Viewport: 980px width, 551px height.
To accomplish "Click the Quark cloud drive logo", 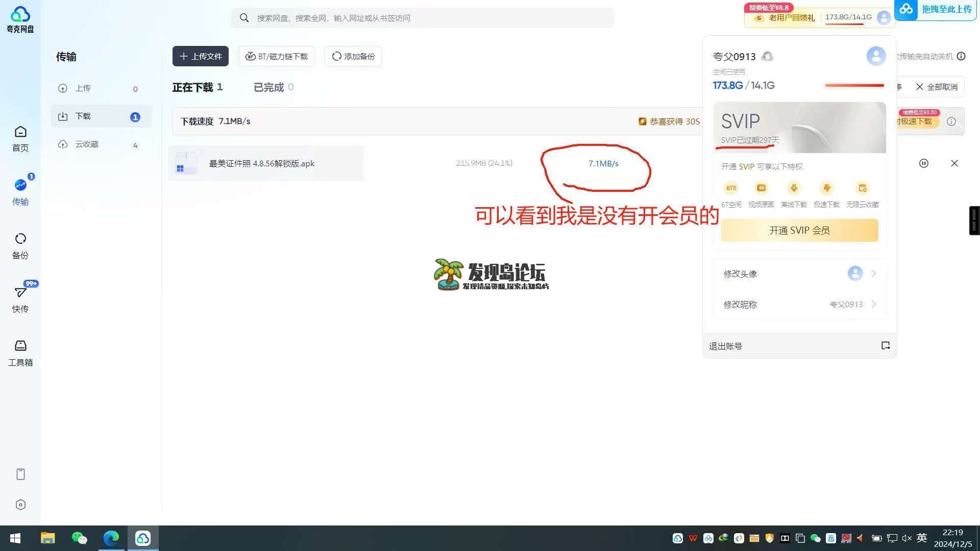I will (x=20, y=19).
